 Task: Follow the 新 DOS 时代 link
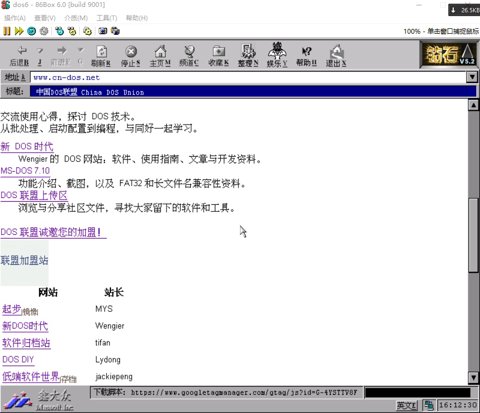pos(27,146)
